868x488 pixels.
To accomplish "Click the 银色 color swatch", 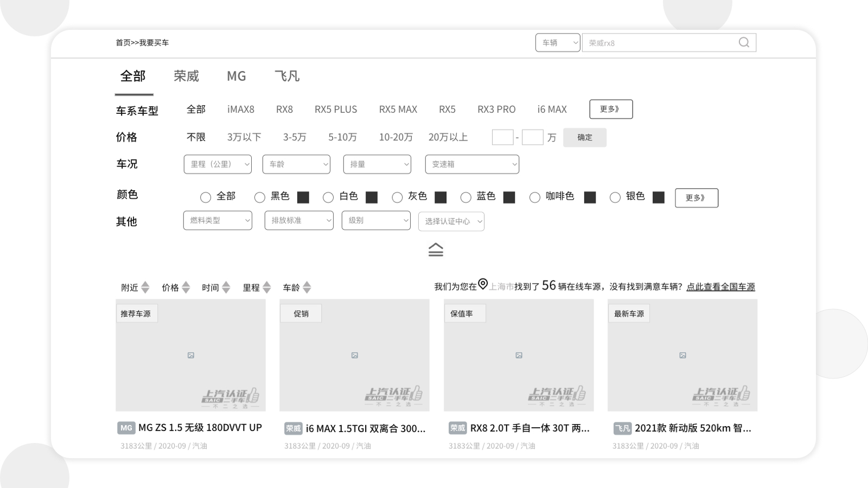I will [659, 197].
